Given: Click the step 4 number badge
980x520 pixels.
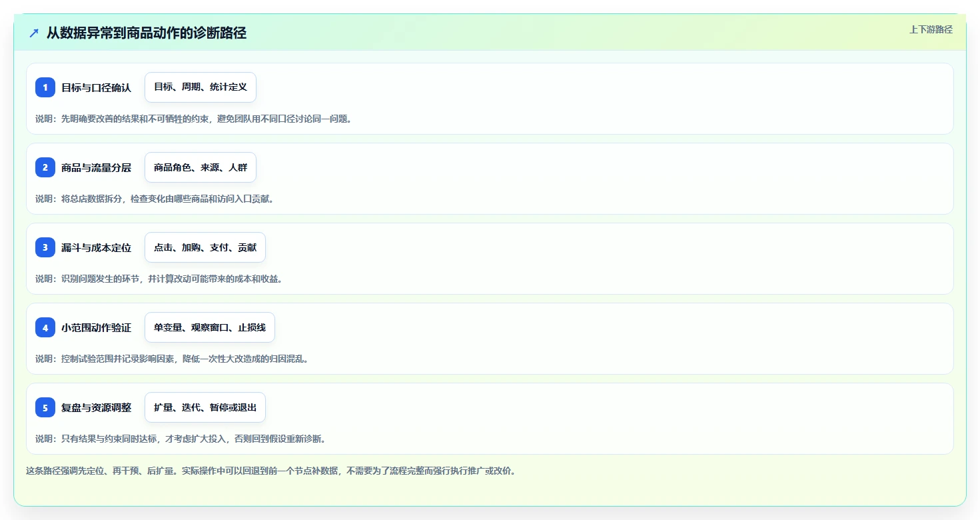Looking at the screenshot, I should point(45,327).
